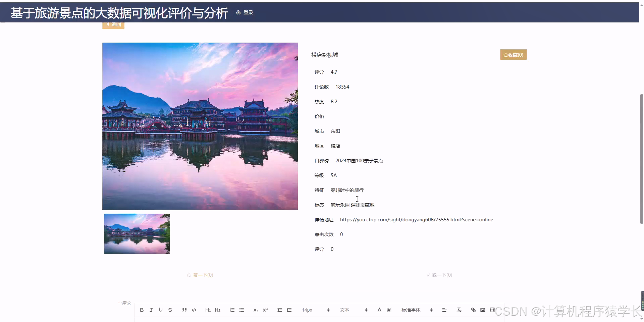Select the scenic spot thumbnail image
The image size is (644, 322).
[137, 233]
